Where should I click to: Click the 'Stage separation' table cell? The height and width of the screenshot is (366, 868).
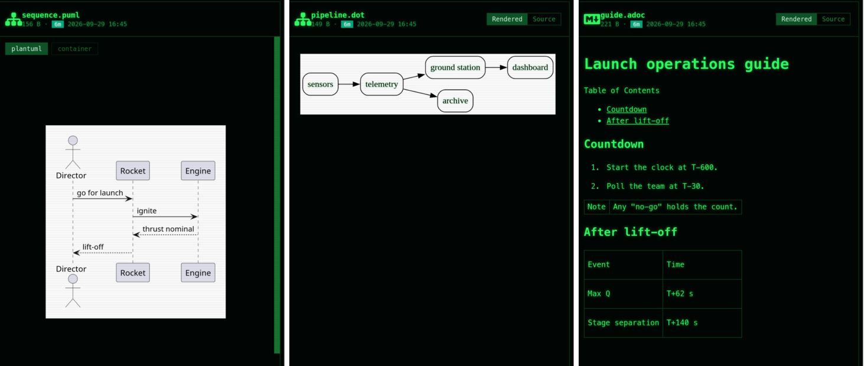[624, 323]
